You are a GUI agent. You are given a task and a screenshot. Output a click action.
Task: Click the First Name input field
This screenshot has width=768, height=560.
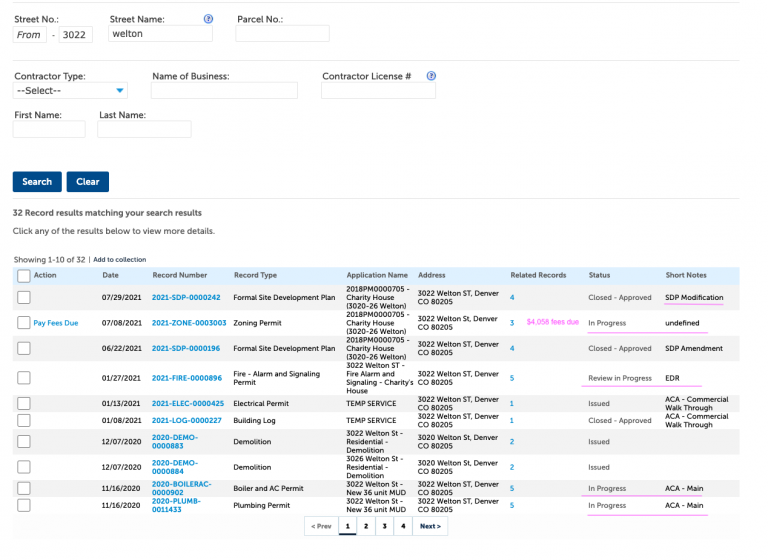(49, 129)
